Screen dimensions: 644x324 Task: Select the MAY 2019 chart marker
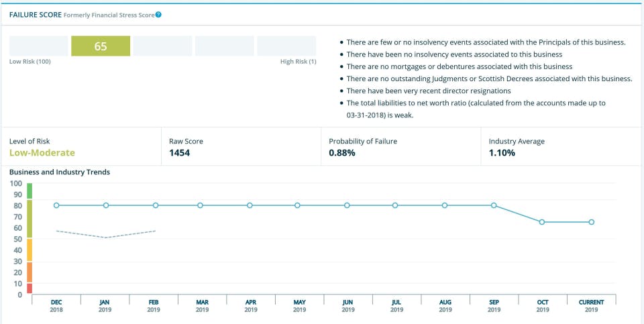[297, 205]
